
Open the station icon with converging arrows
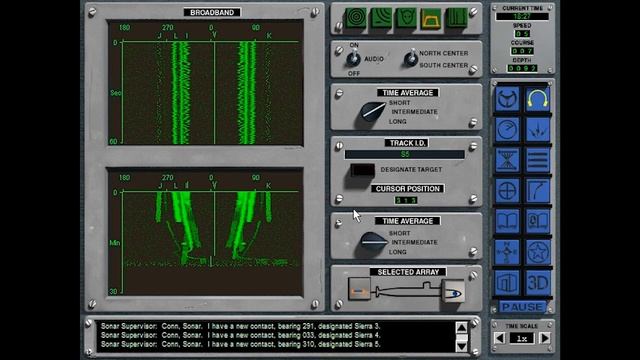coord(538,129)
